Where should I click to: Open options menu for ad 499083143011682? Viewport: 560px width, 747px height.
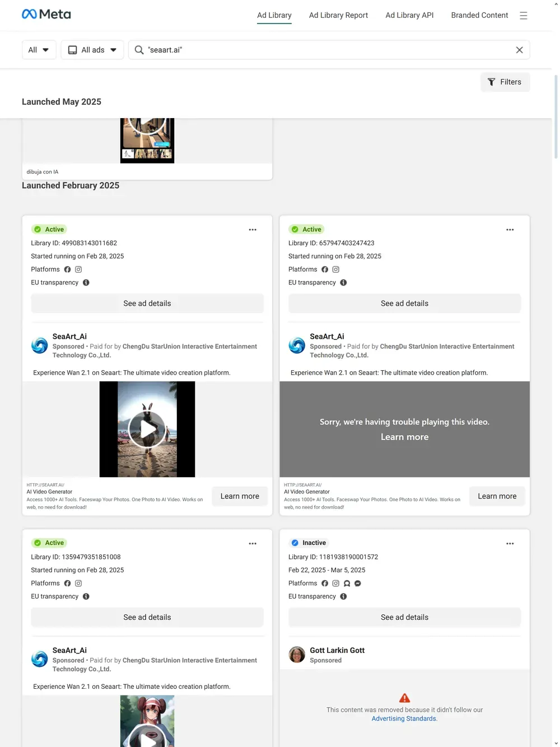[x=253, y=230]
